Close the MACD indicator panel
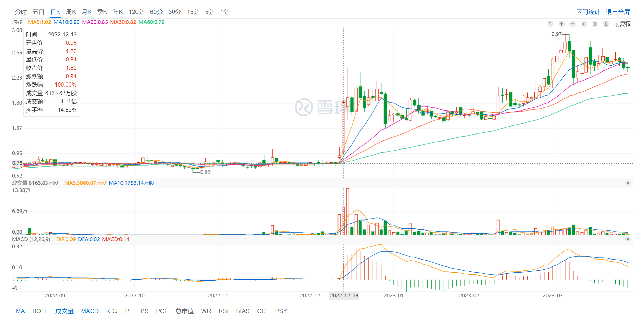Image resolution: width=644 pixels, height=322 pixels. [x=628, y=239]
